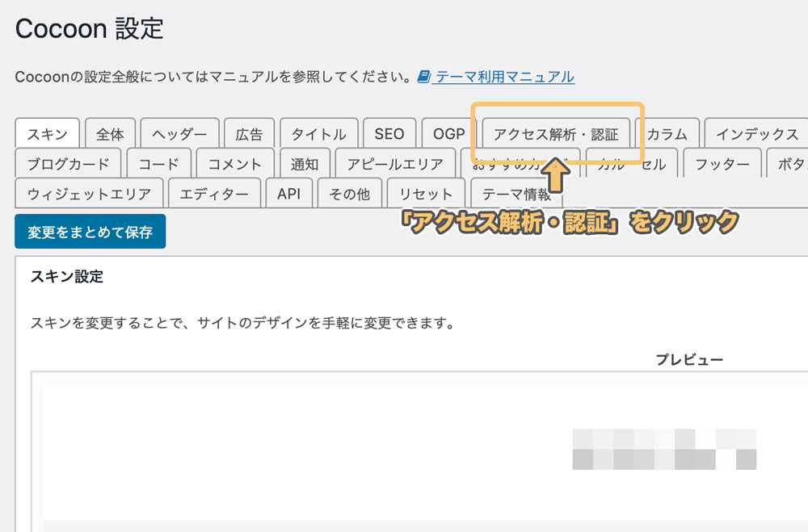Select the インデックス tab
Image resolution: width=808 pixels, height=532 pixels.
pyautogui.click(x=756, y=133)
